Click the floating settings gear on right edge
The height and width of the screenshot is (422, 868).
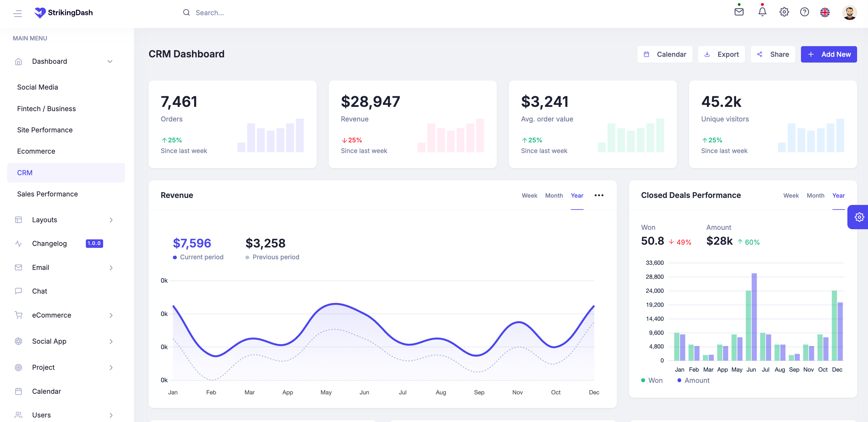pos(859,217)
